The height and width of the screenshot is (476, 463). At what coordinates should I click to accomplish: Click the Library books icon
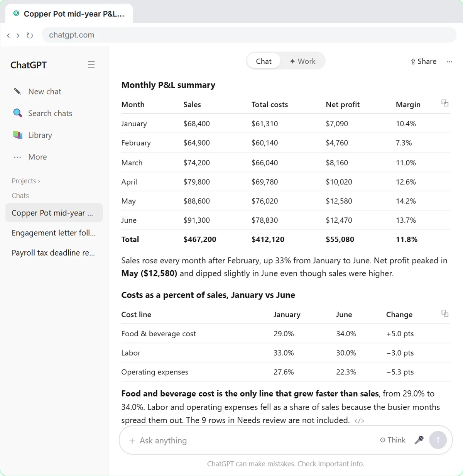[17, 135]
